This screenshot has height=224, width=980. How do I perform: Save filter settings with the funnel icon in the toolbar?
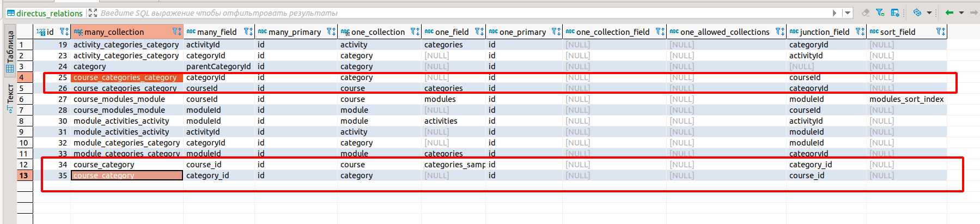[x=880, y=13]
